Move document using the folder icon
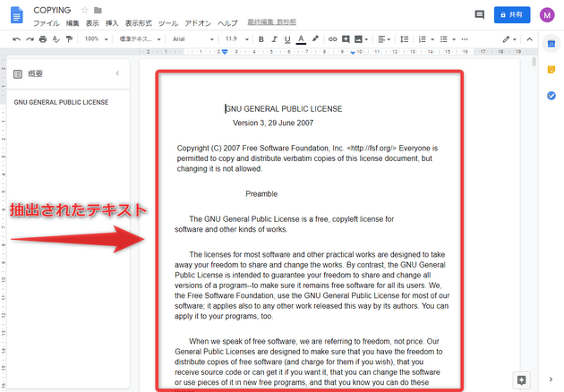 point(98,10)
